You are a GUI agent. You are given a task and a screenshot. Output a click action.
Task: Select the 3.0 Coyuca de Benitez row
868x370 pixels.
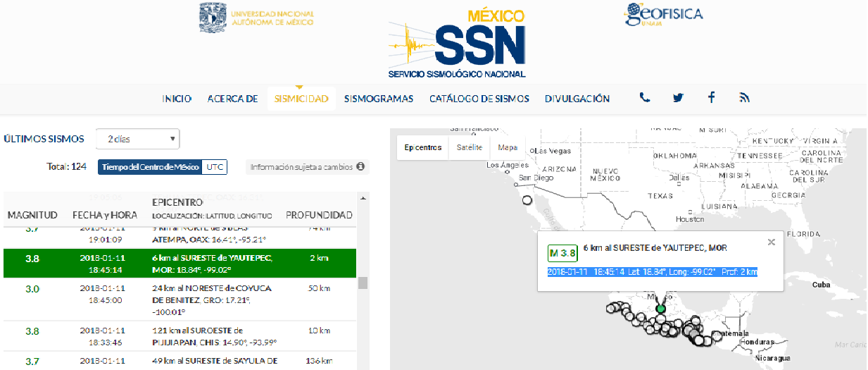(180, 299)
